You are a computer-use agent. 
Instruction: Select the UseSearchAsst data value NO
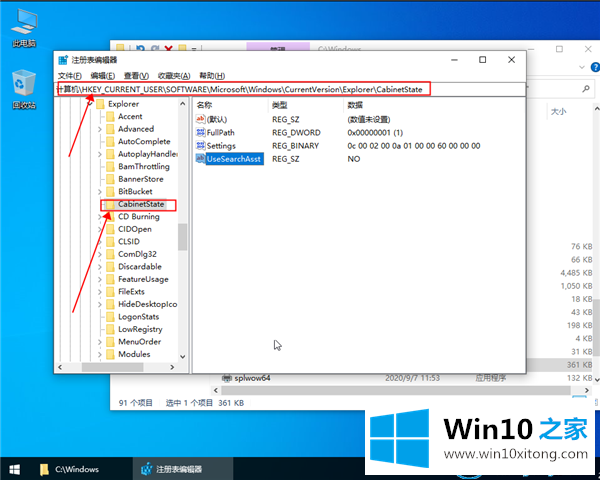point(354,159)
